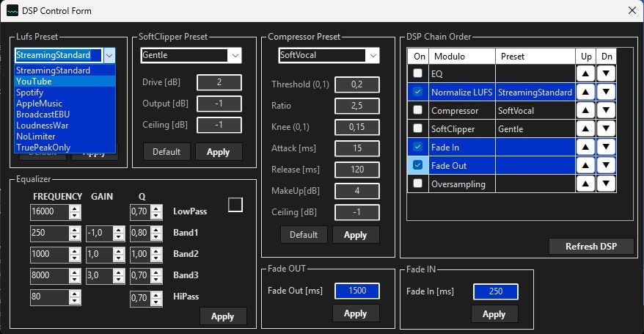Enable the SoftClipper module checkbox

tap(417, 128)
